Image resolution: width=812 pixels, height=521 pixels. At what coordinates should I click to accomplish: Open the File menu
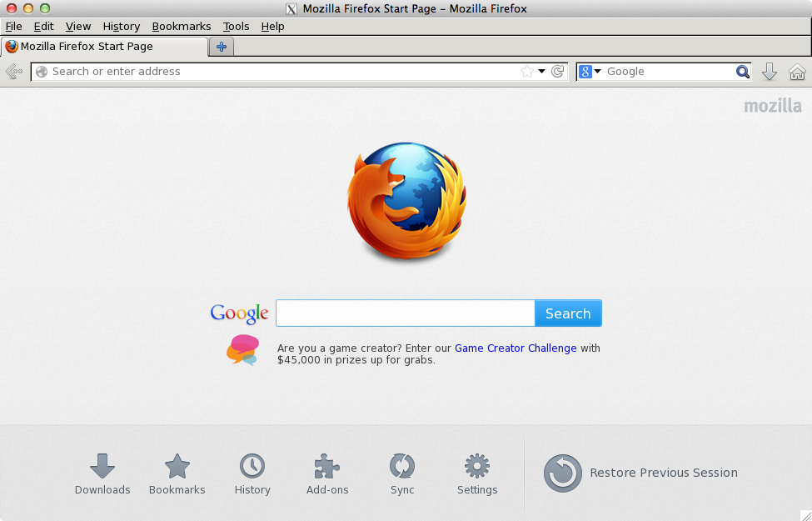tap(13, 27)
